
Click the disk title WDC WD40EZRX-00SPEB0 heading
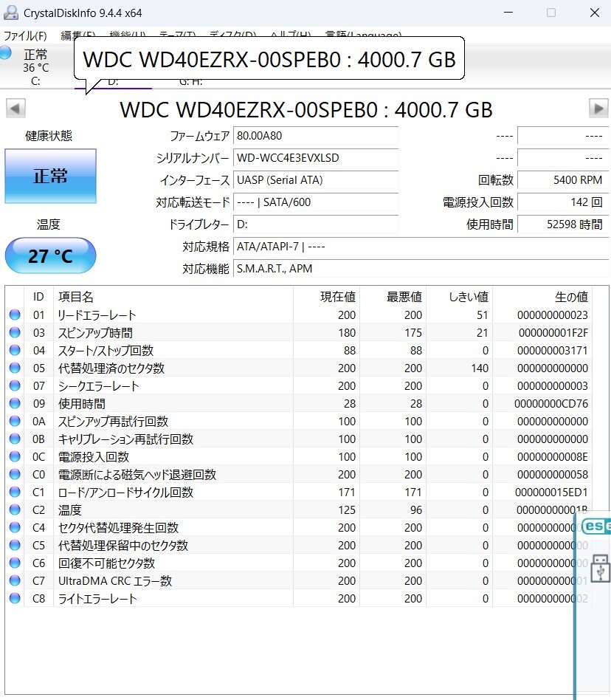click(x=306, y=110)
